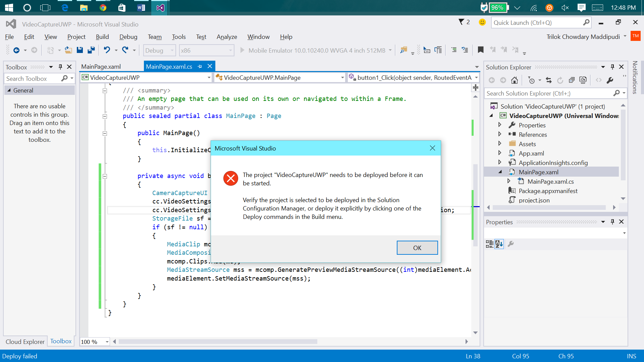Click the Undo arrow icon

click(x=107, y=50)
